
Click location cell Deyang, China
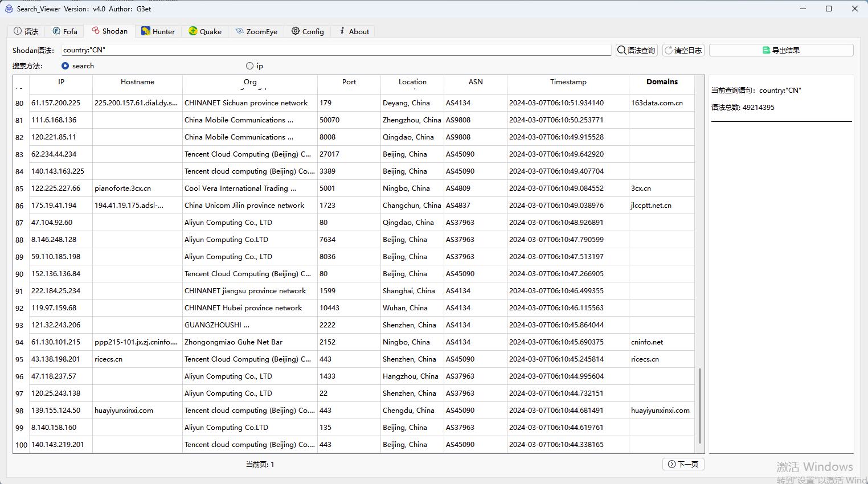coord(412,103)
